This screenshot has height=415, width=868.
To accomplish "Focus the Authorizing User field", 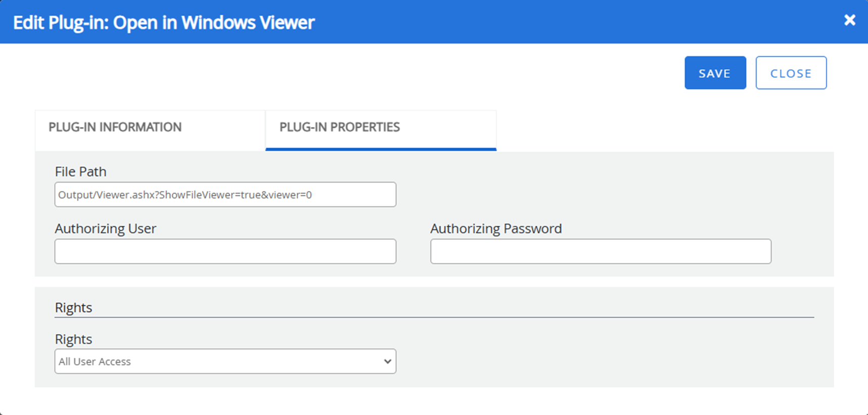I will click(225, 251).
